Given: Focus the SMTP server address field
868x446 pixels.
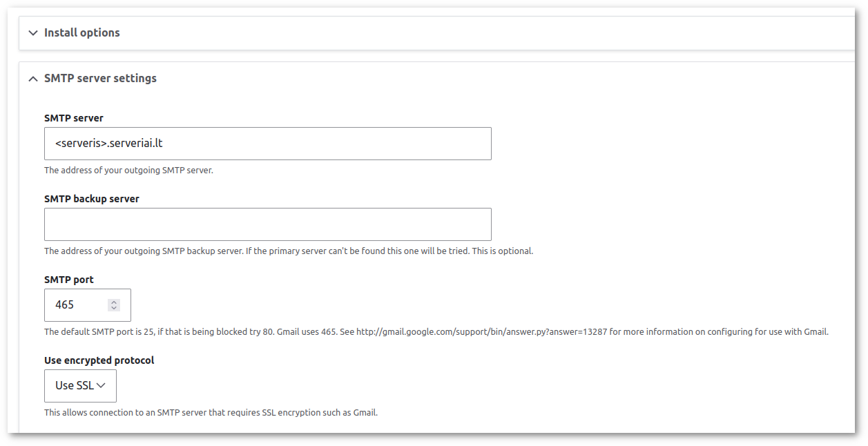Looking at the screenshot, I should [268, 144].
